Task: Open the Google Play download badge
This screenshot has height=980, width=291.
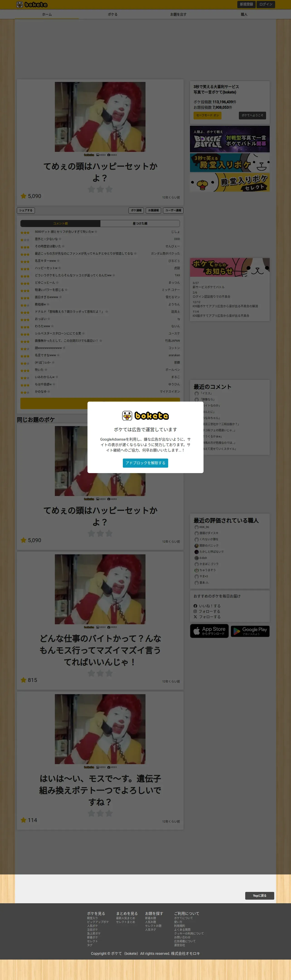Action: point(250,631)
